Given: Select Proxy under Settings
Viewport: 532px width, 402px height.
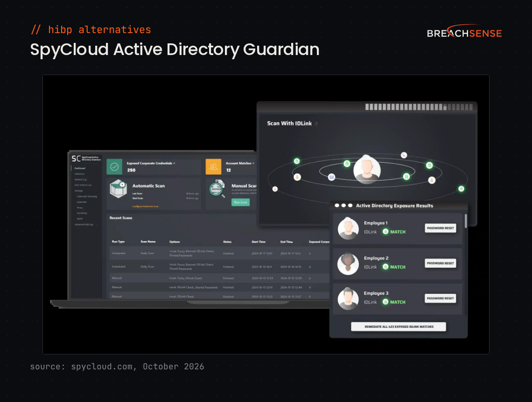Looking at the screenshot, I should coord(80,208).
